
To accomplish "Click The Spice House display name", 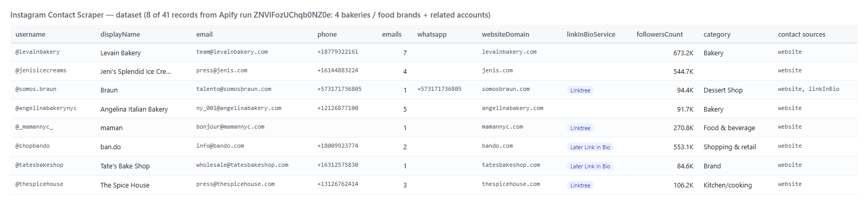I will pyautogui.click(x=125, y=185).
